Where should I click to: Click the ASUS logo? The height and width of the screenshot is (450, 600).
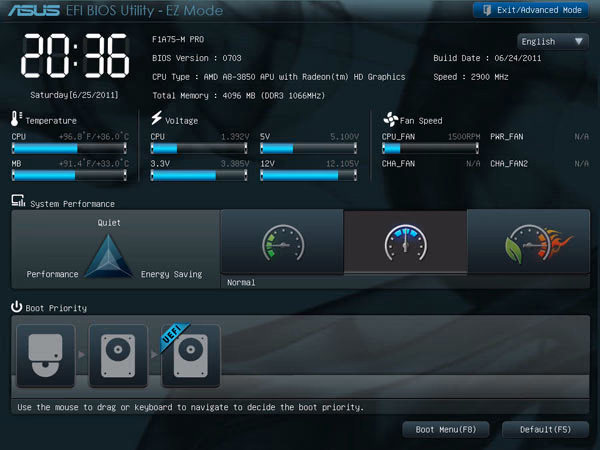tap(34, 10)
